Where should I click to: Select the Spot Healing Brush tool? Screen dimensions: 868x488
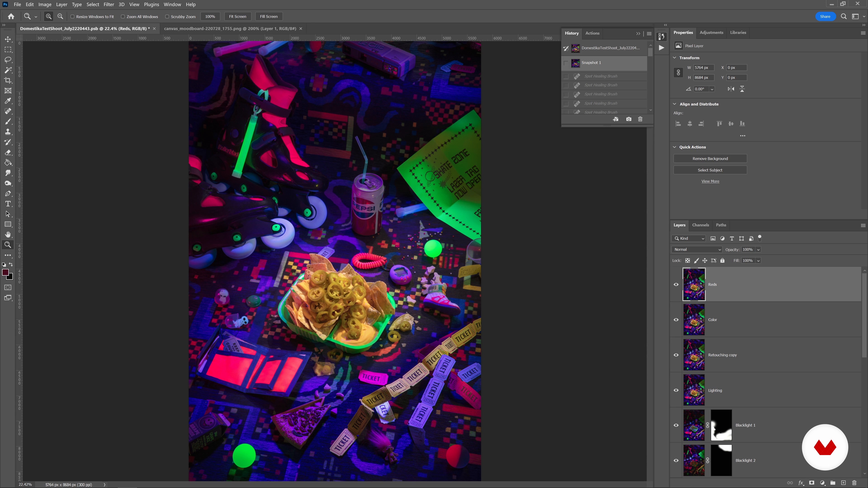(x=8, y=111)
